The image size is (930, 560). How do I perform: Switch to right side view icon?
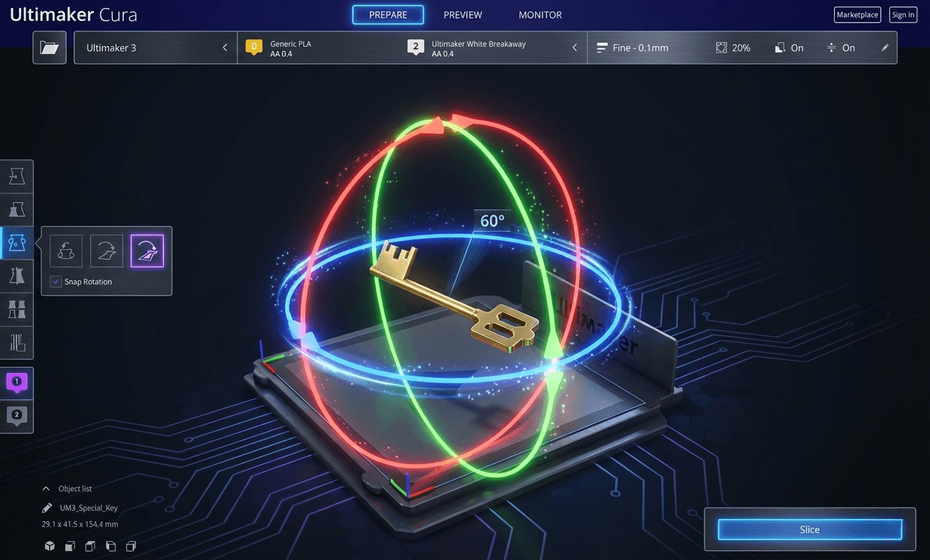coord(131,546)
